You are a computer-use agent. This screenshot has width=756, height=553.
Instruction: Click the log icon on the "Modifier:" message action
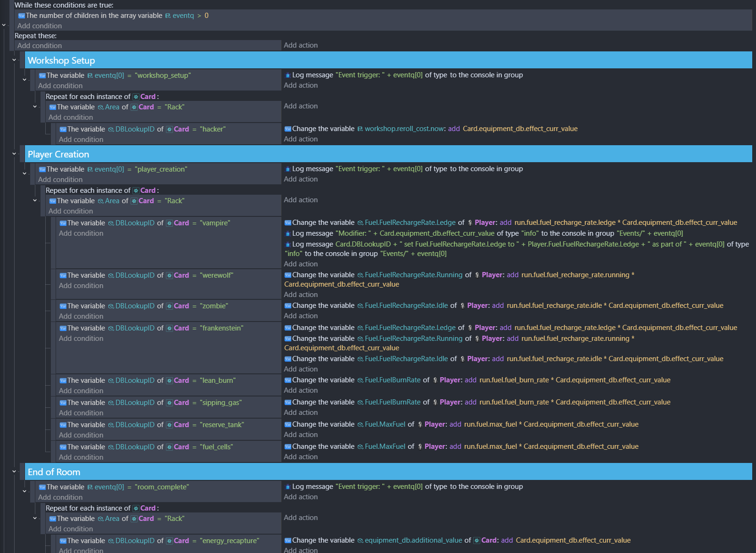(x=288, y=233)
